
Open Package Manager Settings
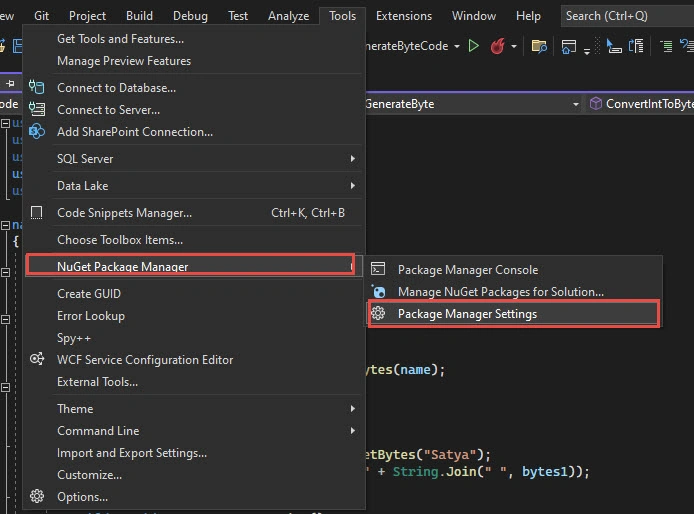click(514, 314)
